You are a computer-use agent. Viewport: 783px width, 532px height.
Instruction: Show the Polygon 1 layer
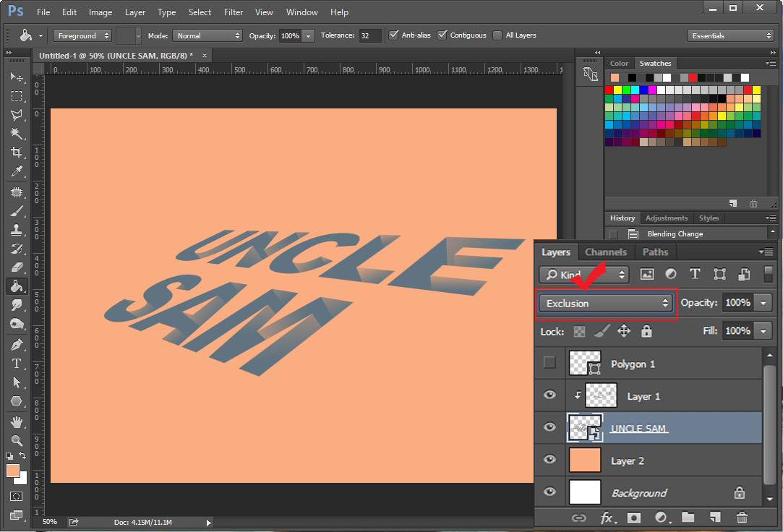tap(549, 363)
